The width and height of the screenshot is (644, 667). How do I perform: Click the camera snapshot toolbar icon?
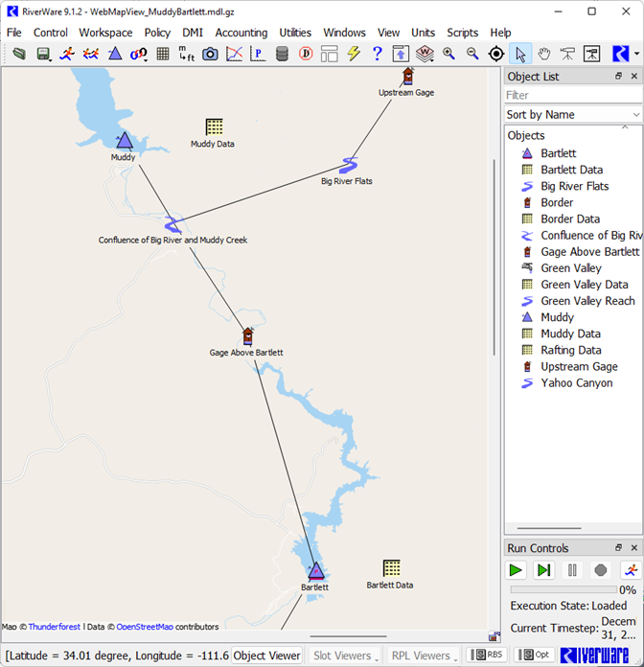210,55
